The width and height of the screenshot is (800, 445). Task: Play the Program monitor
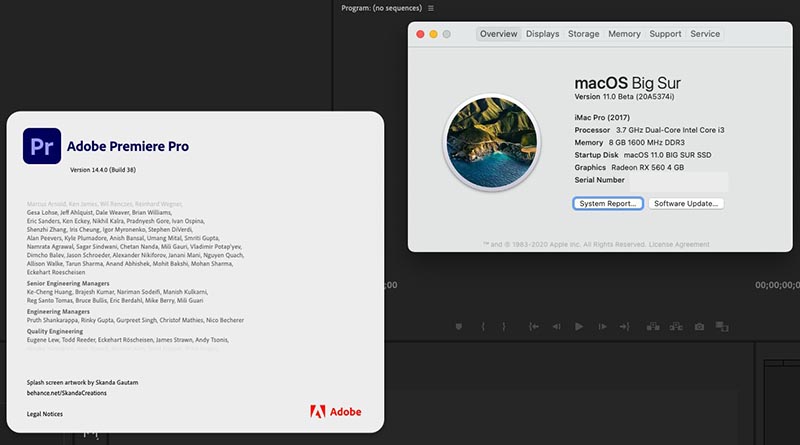click(579, 327)
